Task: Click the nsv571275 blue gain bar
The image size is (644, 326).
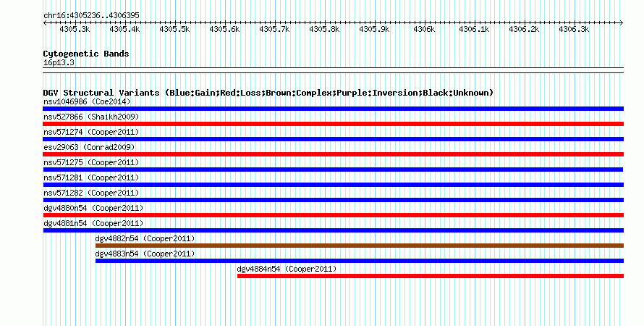Action: coord(333,170)
